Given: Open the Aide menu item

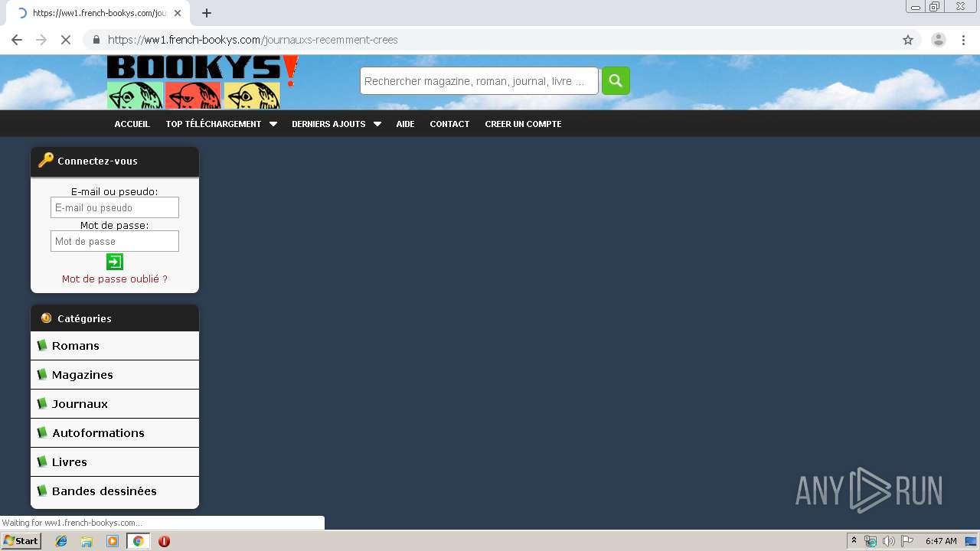Looking at the screenshot, I should coord(405,124).
